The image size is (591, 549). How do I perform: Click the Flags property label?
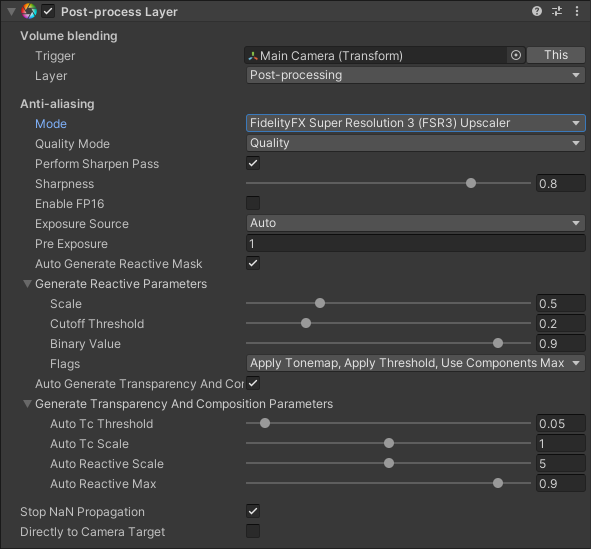(x=65, y=364)
